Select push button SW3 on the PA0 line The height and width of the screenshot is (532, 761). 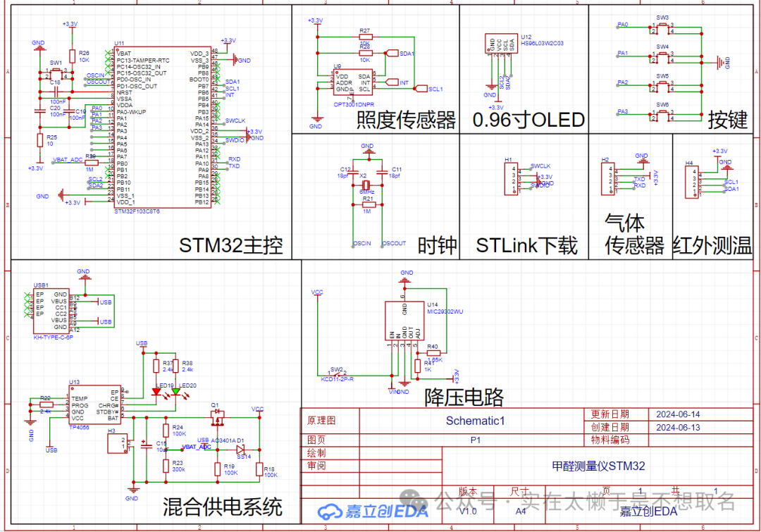[x=662, y=28]
